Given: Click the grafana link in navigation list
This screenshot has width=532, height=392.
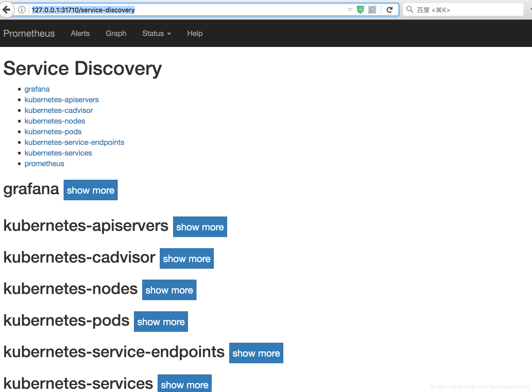Looking at the screenshot, I should (x=37, y=89).
